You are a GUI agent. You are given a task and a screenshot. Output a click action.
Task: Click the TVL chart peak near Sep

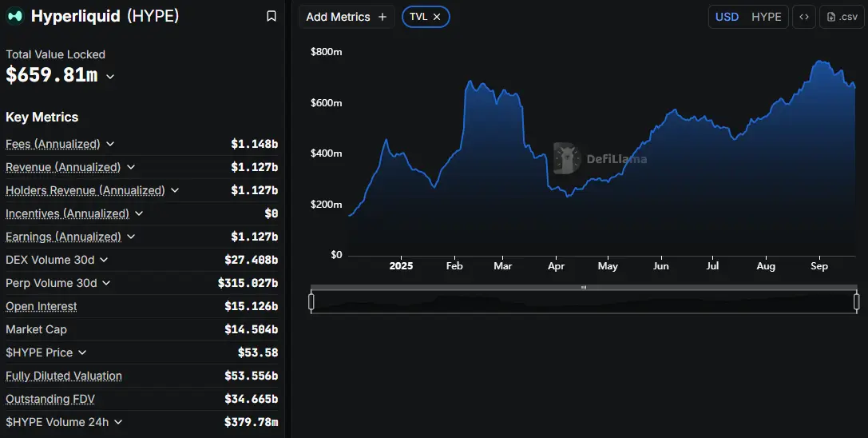tap(818, 62)
